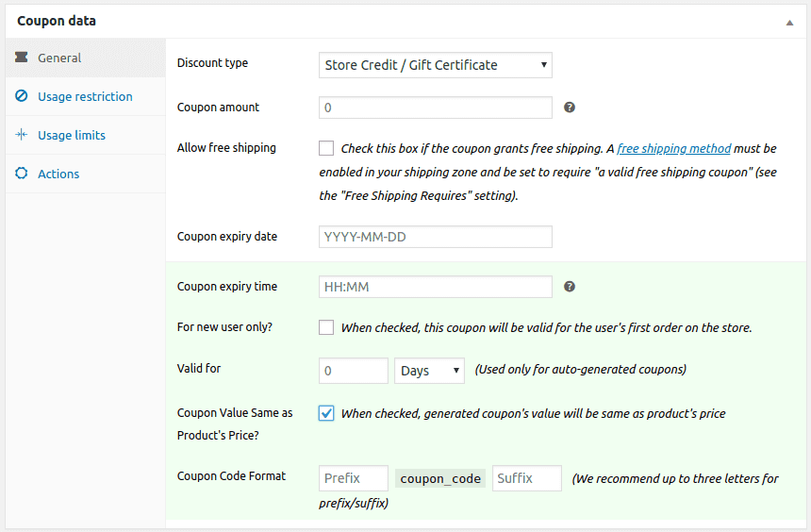Click the Usage restriction ban icon
811x532 pixels.
[21, 96]
